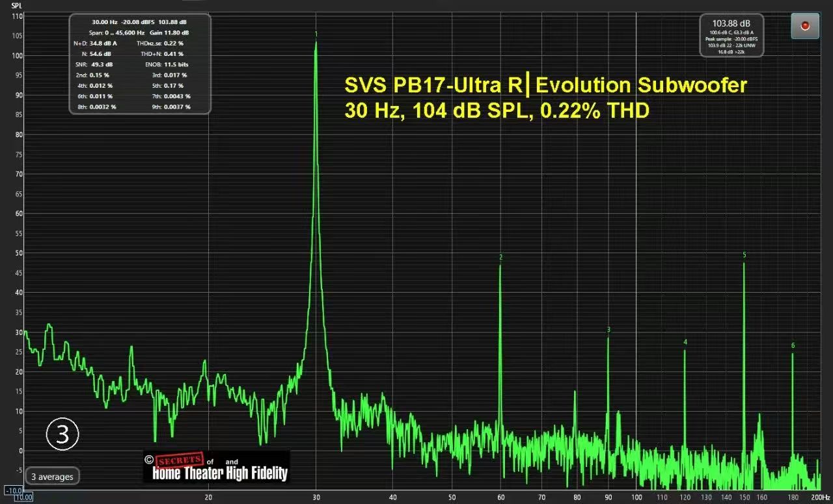Click harmonic marker 1 above the 30 Hz peak
This screenshot has height=504, width=833.
tap(316, 34)
